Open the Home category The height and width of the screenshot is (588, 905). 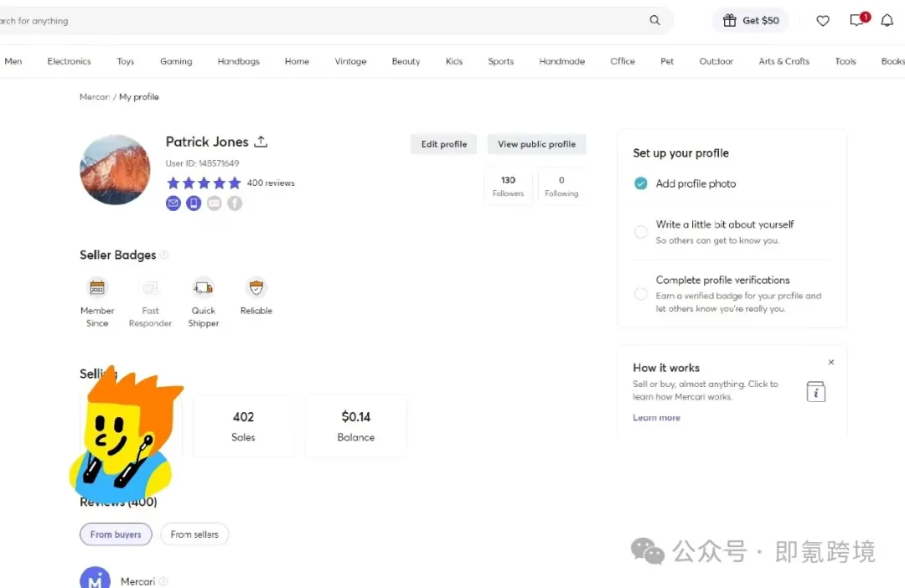[x=297, y=61]
